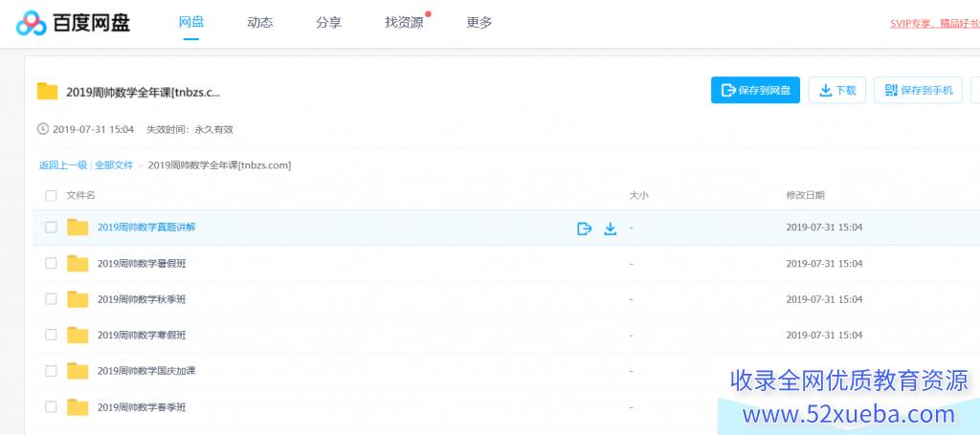This screenshot has height=435, width=980.
Task: Click the 返回上一级 link
Action: tap(63, 165)
